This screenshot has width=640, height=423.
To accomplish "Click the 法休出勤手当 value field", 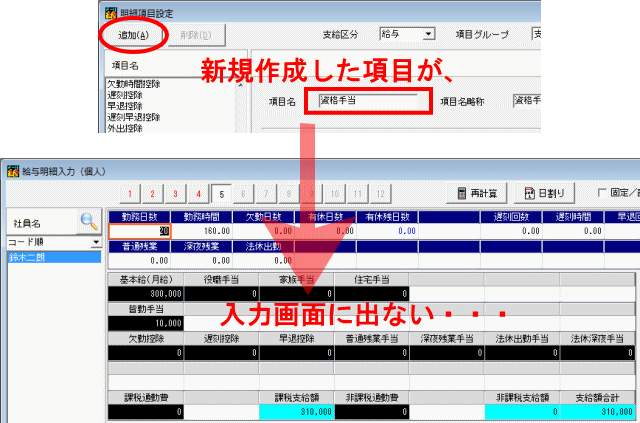I will 522,353.
